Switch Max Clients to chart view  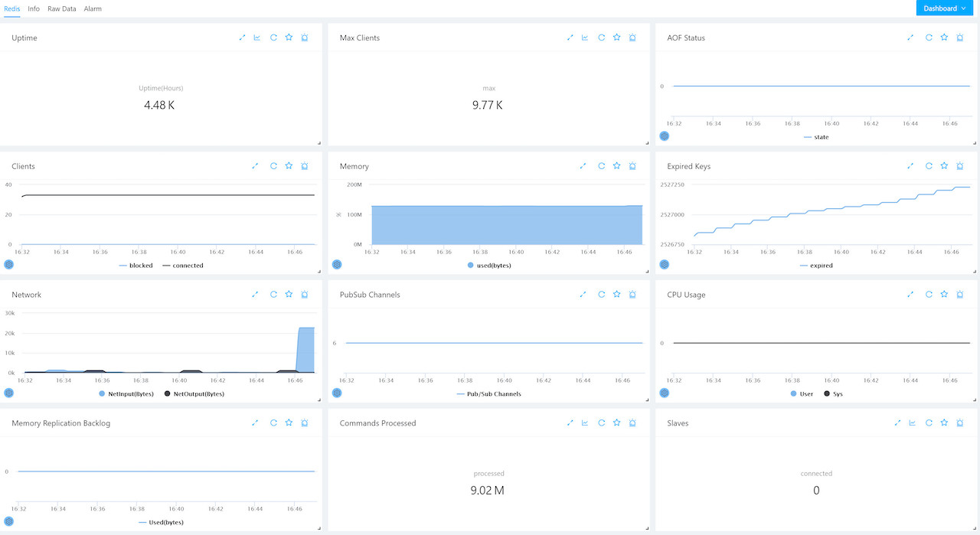[x=585, y=38]
